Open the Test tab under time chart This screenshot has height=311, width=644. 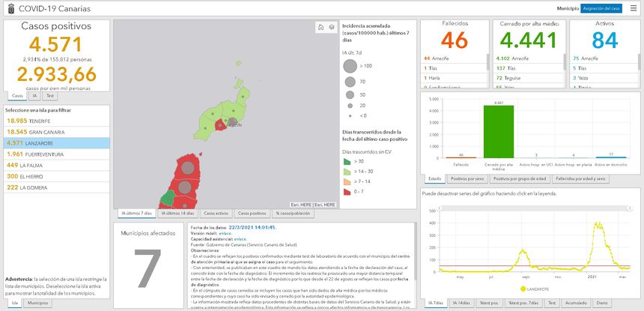[550, 304]
